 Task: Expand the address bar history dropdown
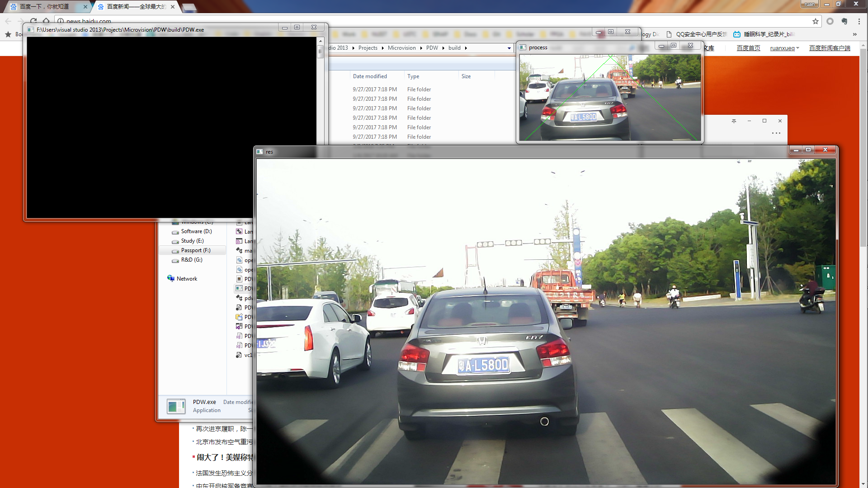[x=509, y=48]
